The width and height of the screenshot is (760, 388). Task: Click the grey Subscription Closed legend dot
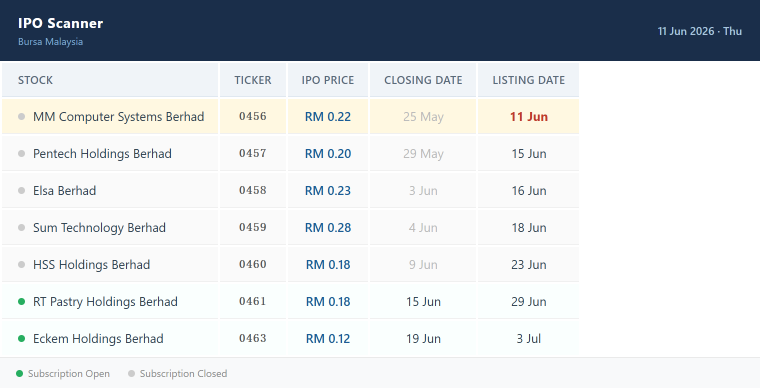[x=131, y=373]
